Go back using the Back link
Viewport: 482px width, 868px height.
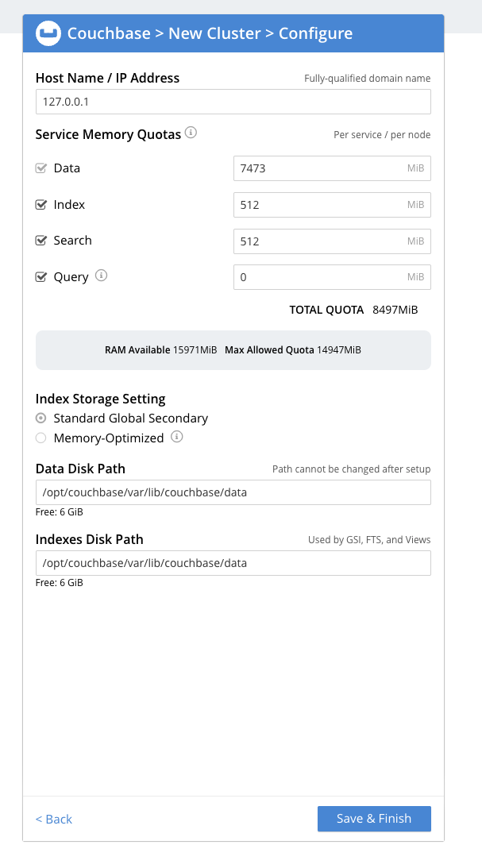click(x=53, y=819)
